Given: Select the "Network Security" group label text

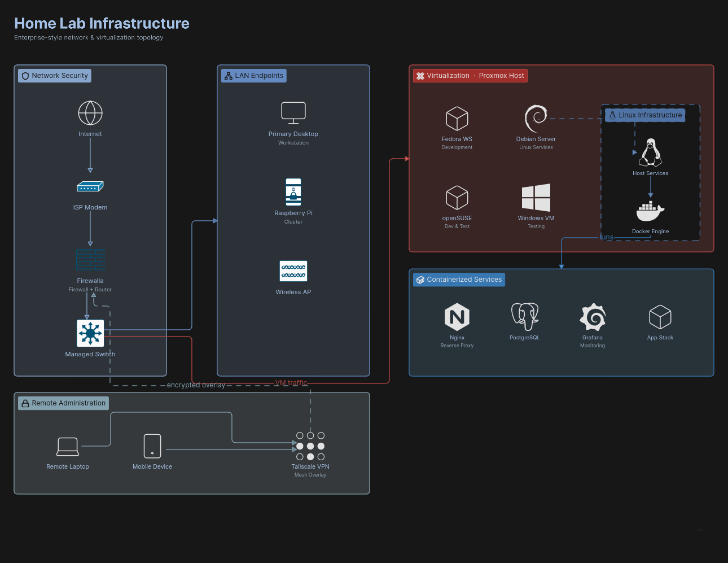Looking at the screenshot, I should point(60,76).
